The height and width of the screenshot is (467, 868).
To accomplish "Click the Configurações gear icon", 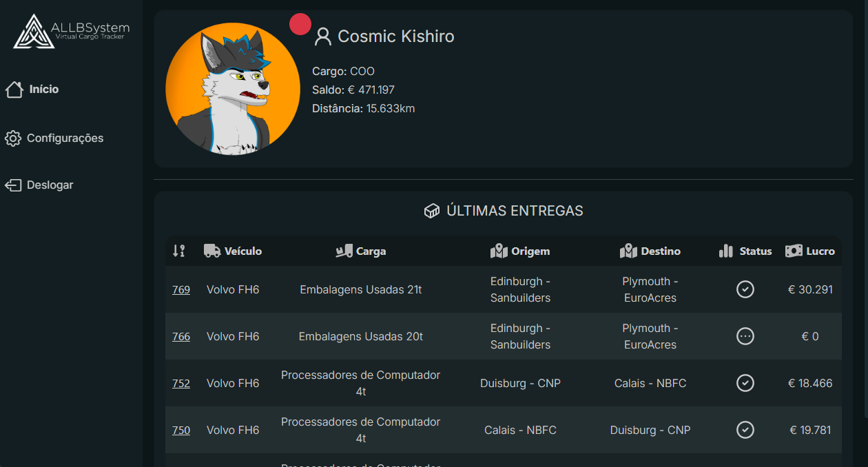I will pos(13,138).
